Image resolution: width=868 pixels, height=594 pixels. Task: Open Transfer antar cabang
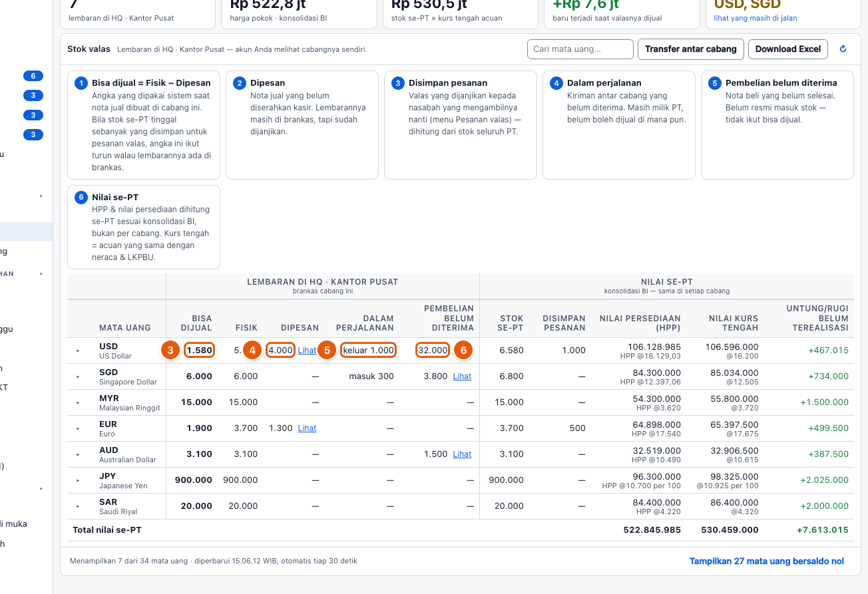690,49
